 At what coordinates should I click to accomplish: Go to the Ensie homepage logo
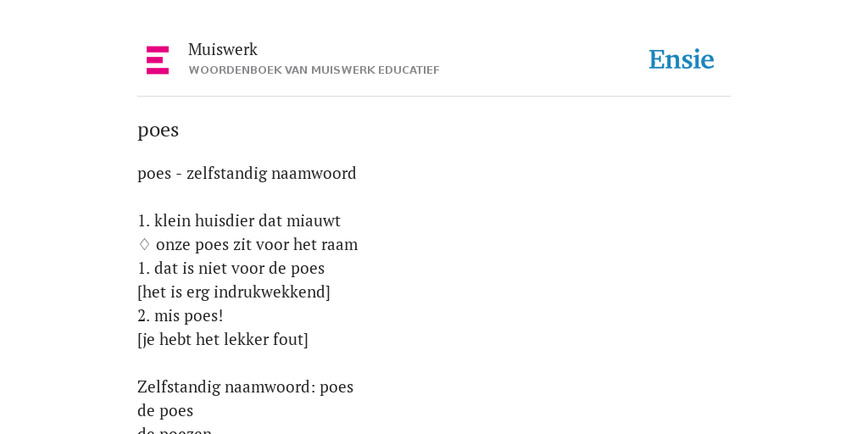coord(682,60)
